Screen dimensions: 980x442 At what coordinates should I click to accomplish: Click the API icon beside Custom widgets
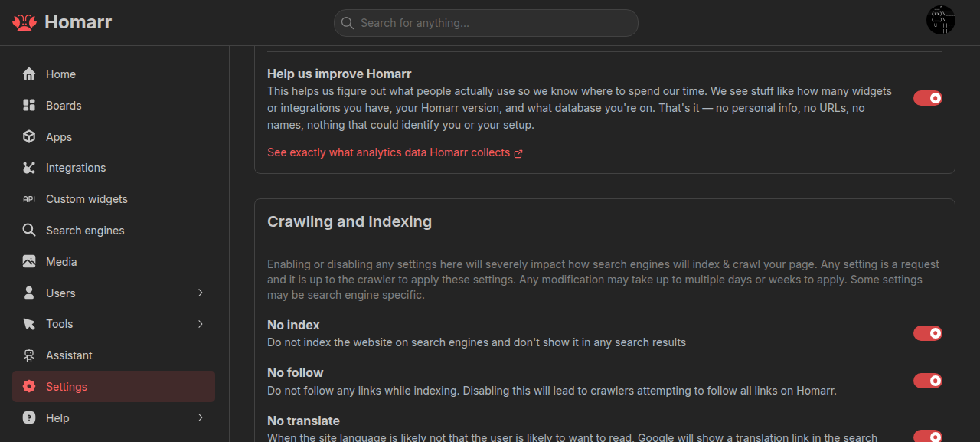click(29, 199)
